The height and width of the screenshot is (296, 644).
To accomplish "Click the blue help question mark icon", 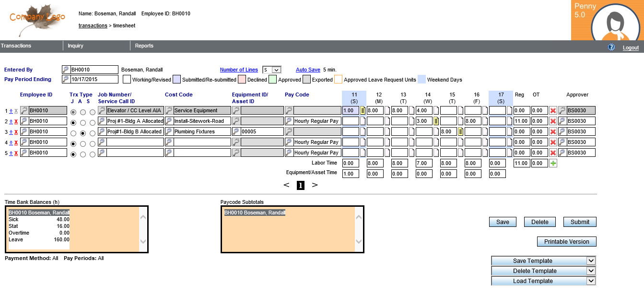I will (611, 47).
